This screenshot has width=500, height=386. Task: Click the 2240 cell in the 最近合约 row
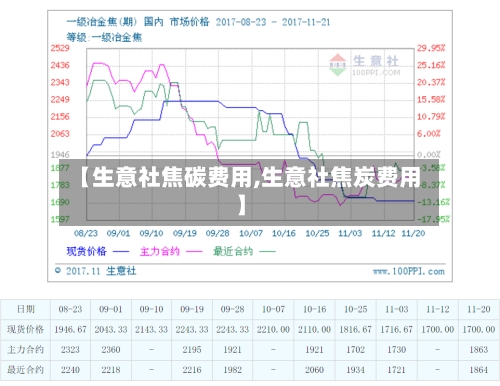point(70,370)
